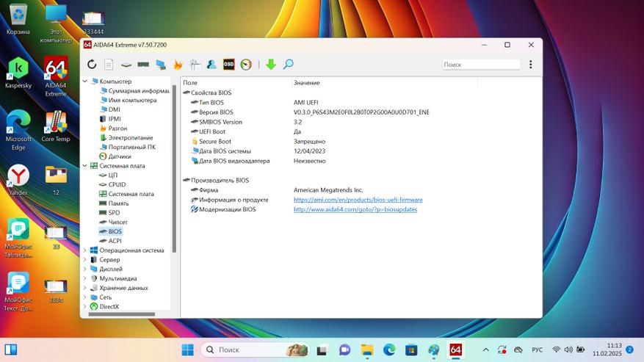Viewport: 644px width, 362px height.
Task: Open the Report page icon in toolbar
Action: pyautogui.click(x=109, y=65)
